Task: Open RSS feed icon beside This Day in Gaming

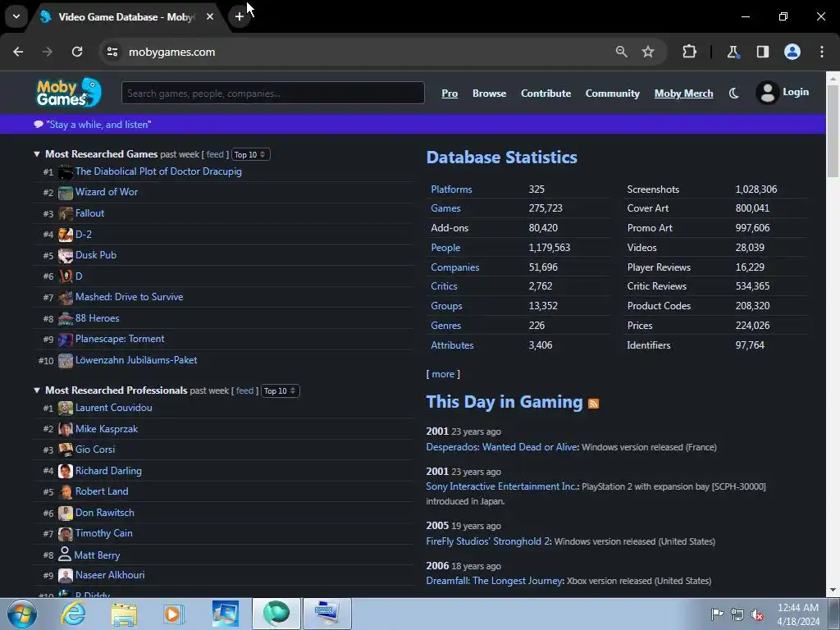Action: coord(593,404)
